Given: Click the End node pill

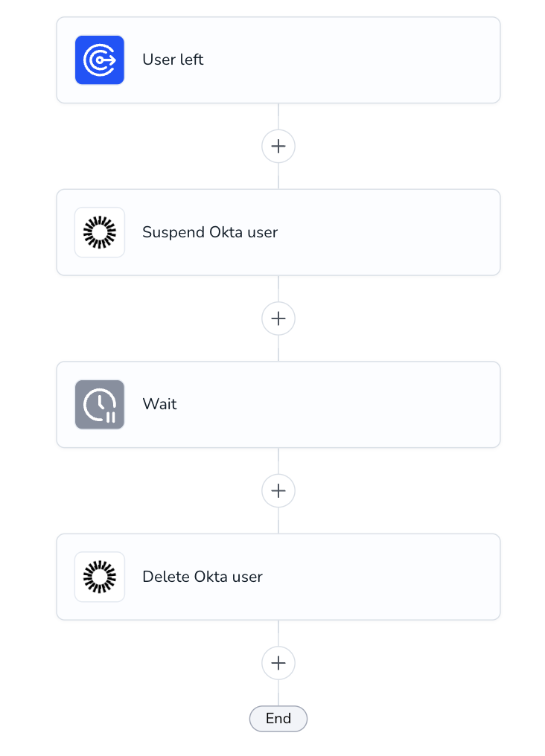Looking at the screenshot, I should coord(278,718).
